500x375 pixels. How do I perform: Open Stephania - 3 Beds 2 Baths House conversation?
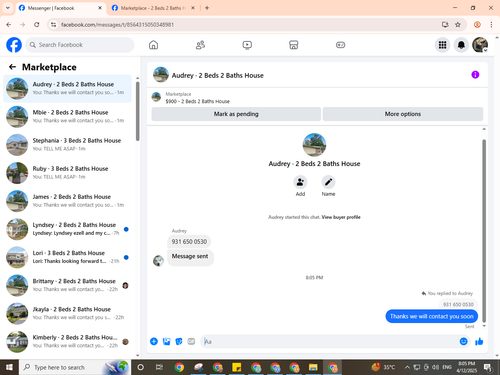[x=67, y=145]
